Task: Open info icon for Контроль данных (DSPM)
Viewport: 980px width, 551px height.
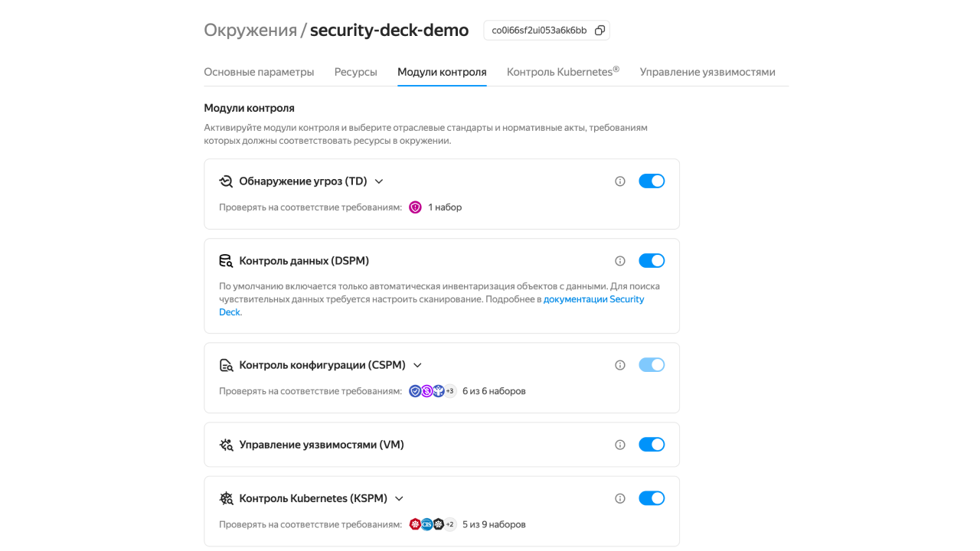Action: (x=620, y=261)
